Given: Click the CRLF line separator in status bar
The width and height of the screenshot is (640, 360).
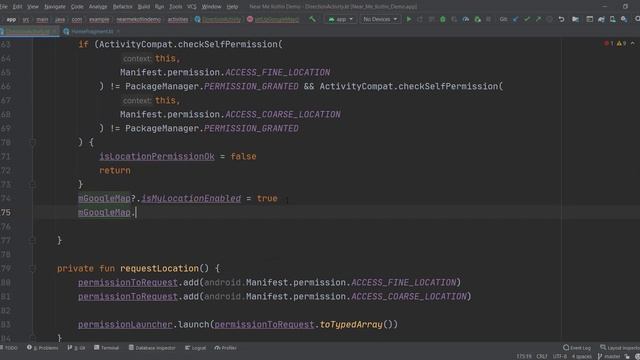Looking at the screenshot, I should (x=542, y=356).
